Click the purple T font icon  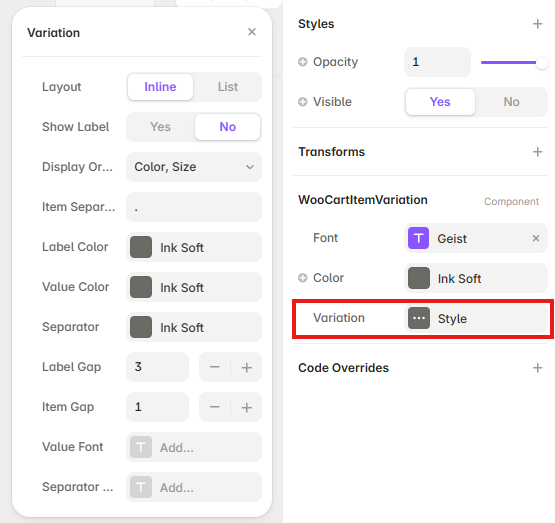pos(418,238)
